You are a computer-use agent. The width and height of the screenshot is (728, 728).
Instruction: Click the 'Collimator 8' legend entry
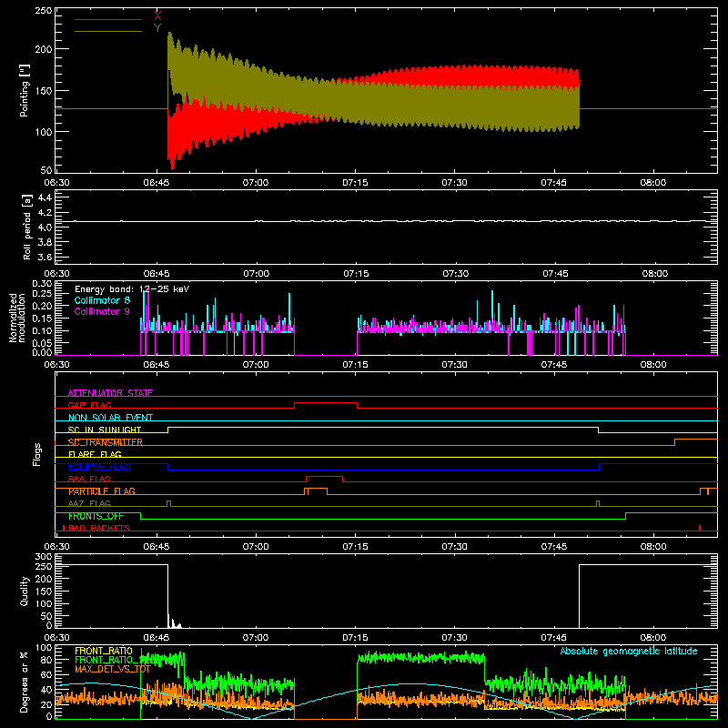(x=102, y=300)
